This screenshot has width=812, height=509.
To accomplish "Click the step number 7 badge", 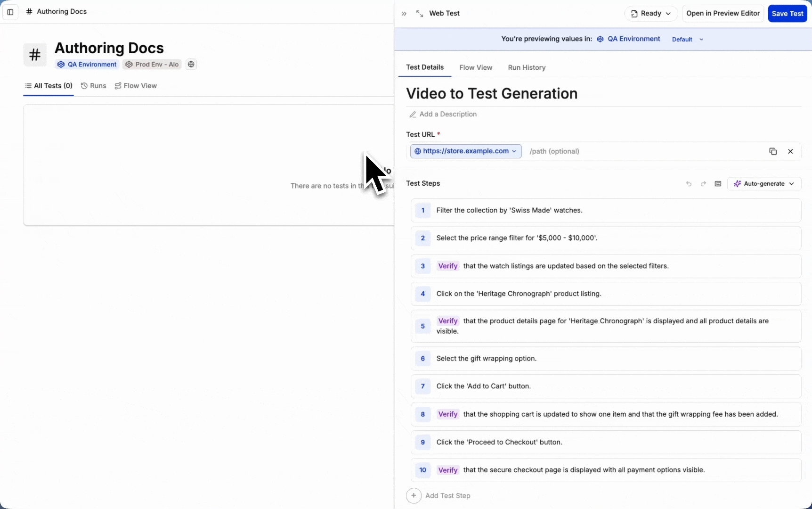I will pos(423,386).
